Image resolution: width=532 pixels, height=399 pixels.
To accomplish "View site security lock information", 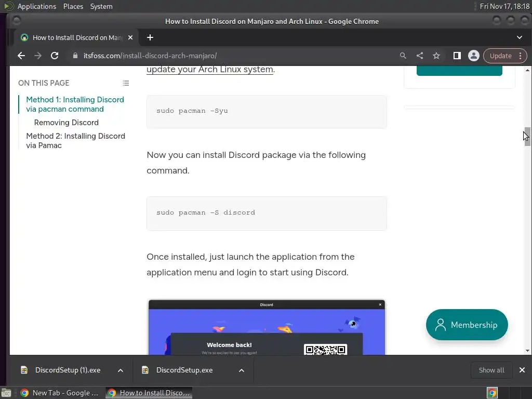I will click(x=75, y=56).
